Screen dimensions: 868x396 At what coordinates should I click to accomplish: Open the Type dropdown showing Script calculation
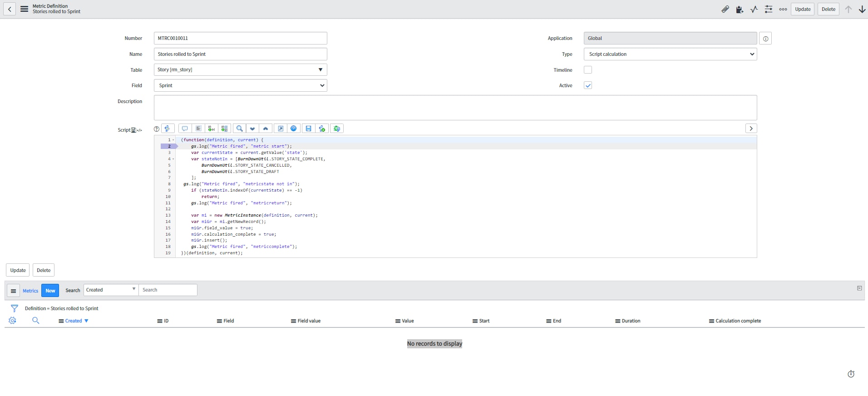click(670, 54)
